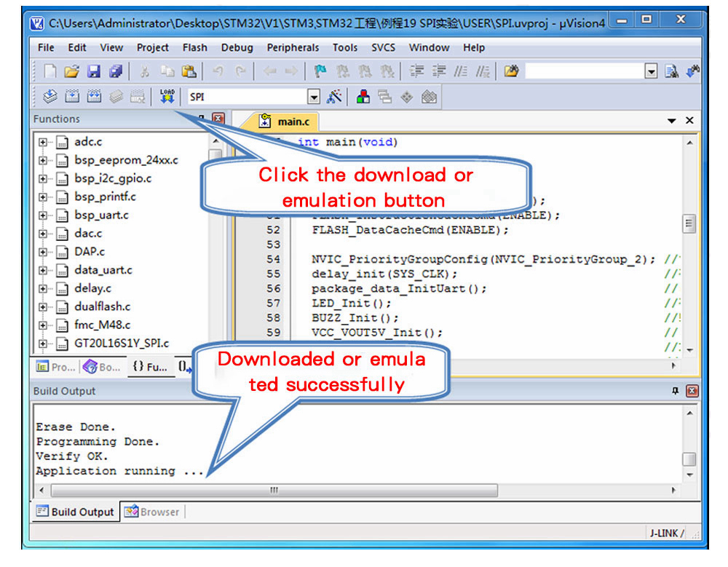This screenshot has height=567, width=728.
Task: Open Target Options with the magic wand icon
Action: 334,97
